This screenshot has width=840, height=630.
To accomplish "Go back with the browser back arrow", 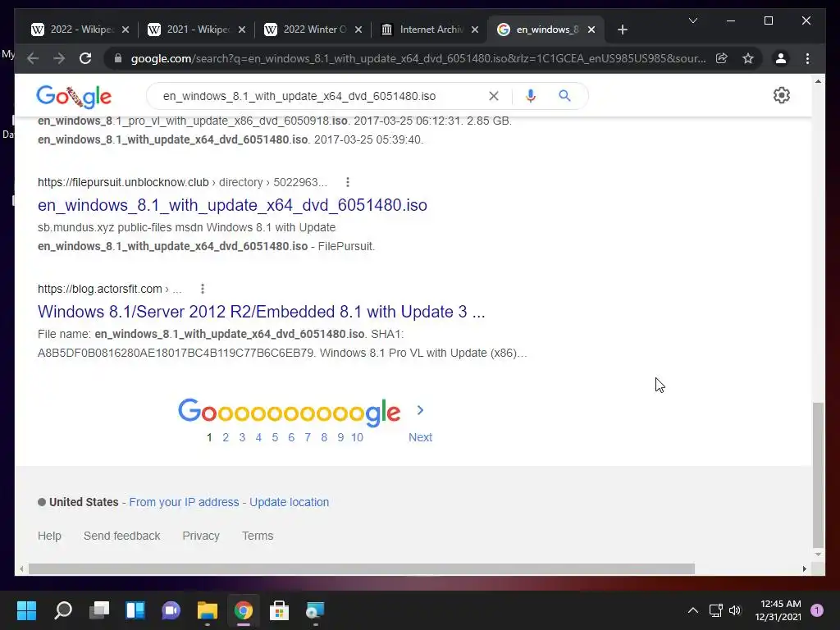I will [33, 58].
